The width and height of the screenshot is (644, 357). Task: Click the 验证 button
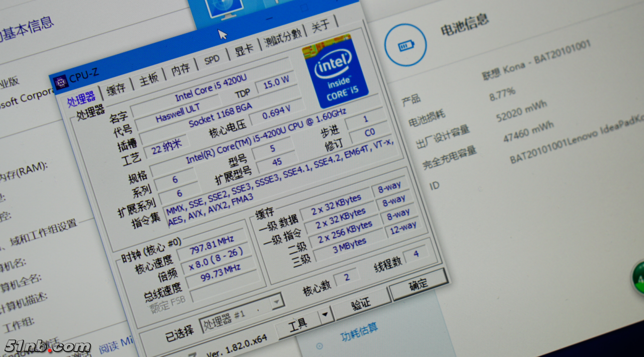[x=361, y=304]
